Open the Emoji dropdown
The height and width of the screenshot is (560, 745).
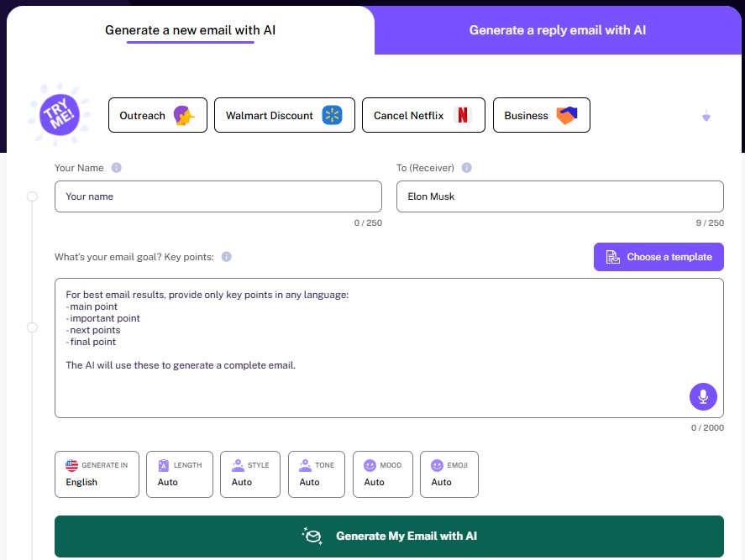tap(449, 474)
